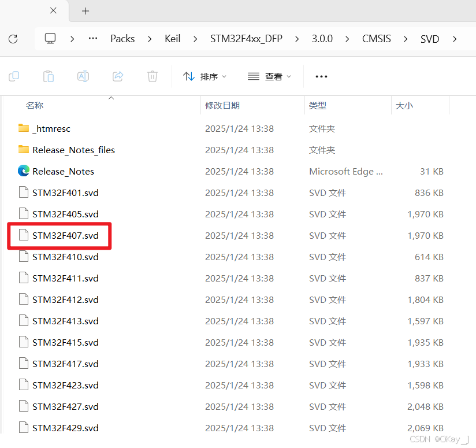Sort by 名称 column header
Screen dimensions: 476x448
click(x=35, y=105)
